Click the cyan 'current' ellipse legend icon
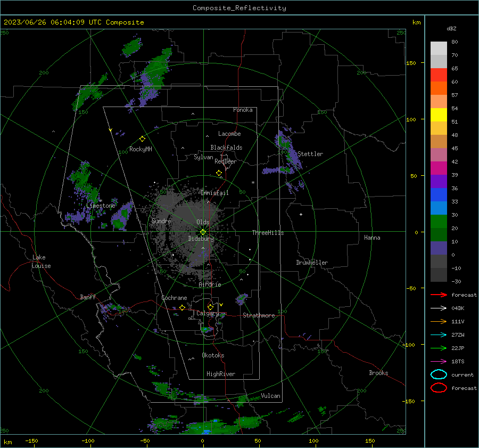479x448 pixels. coord(439,374)
